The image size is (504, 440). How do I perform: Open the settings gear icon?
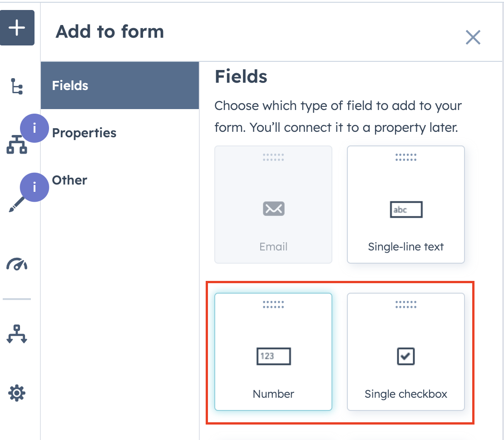tap(17, 393)
